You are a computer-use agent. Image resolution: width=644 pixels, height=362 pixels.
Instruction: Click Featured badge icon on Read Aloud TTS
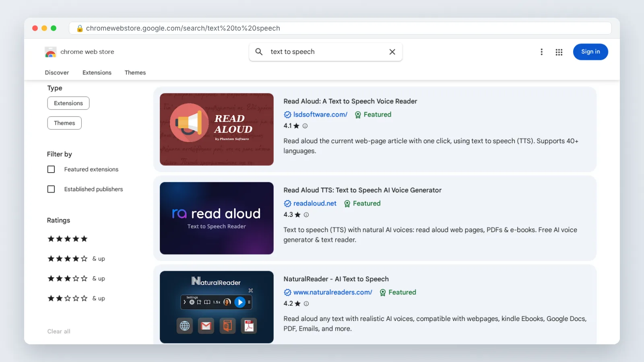point(347,204)
